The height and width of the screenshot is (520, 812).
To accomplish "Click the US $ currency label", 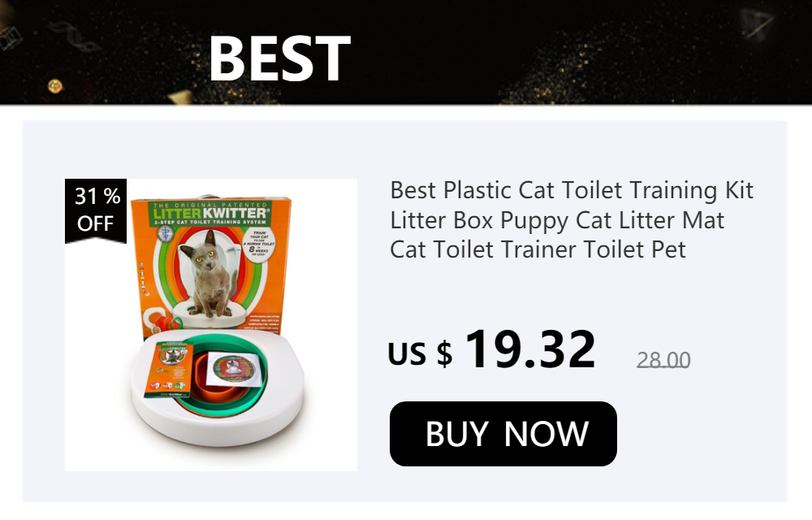I will [x=420, y=353].
